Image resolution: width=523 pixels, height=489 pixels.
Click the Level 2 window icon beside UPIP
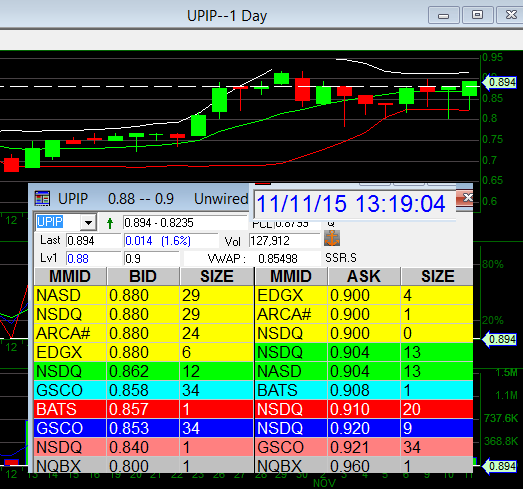pyautogui.click(x=42, y=199)
